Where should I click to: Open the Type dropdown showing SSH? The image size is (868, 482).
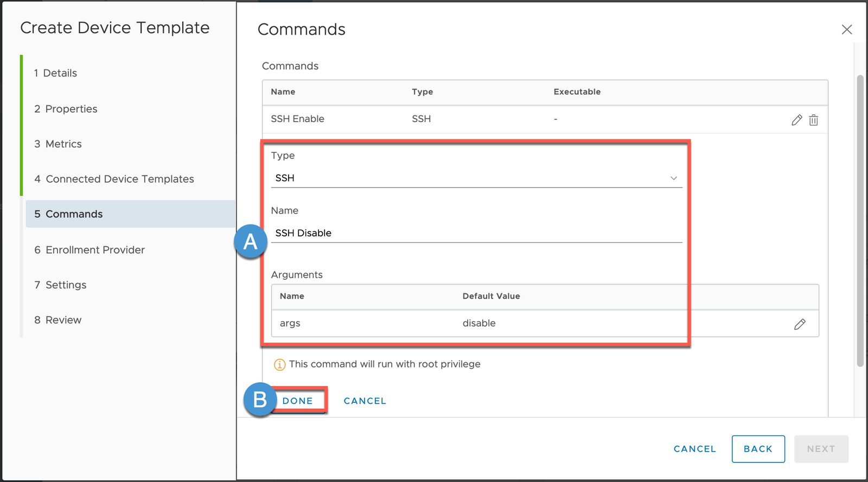[476, 178]
